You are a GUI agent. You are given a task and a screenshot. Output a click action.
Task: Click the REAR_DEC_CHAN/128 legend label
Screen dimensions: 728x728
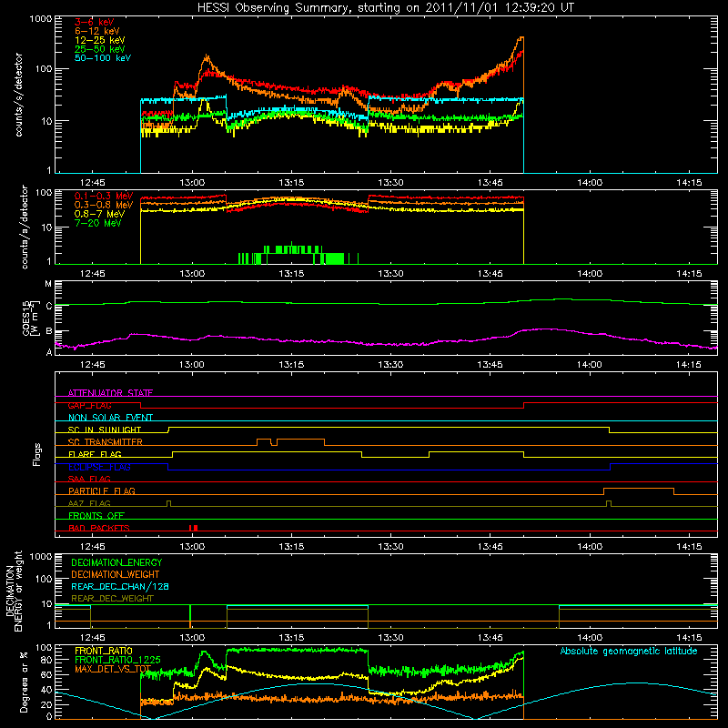(x=120, y=586)
